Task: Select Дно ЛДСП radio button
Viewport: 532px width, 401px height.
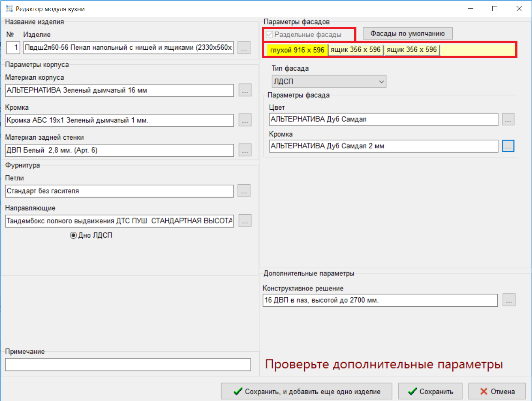Action: (73, 235)
